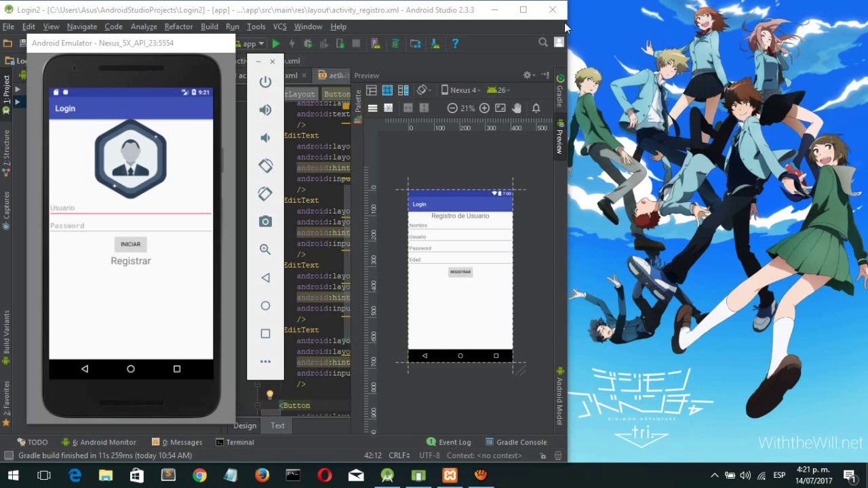Click the lightbulb intention icon in editor
The image size is (868, 488).
click(x=269, y=394)
